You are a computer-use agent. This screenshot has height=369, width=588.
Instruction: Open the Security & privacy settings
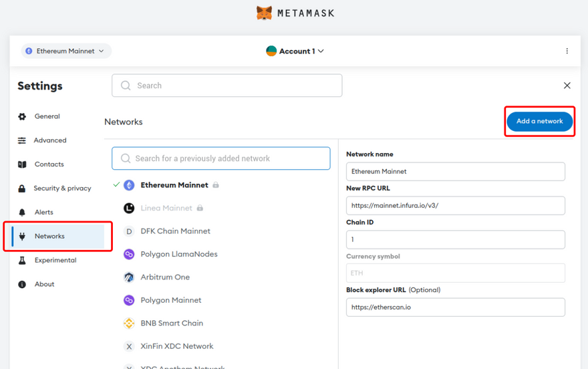(x=62, y=189)
